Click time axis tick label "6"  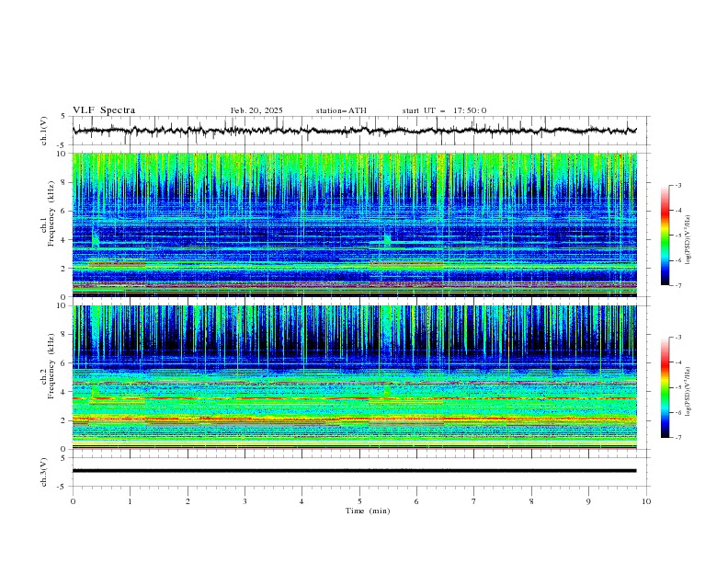point(416,501)
